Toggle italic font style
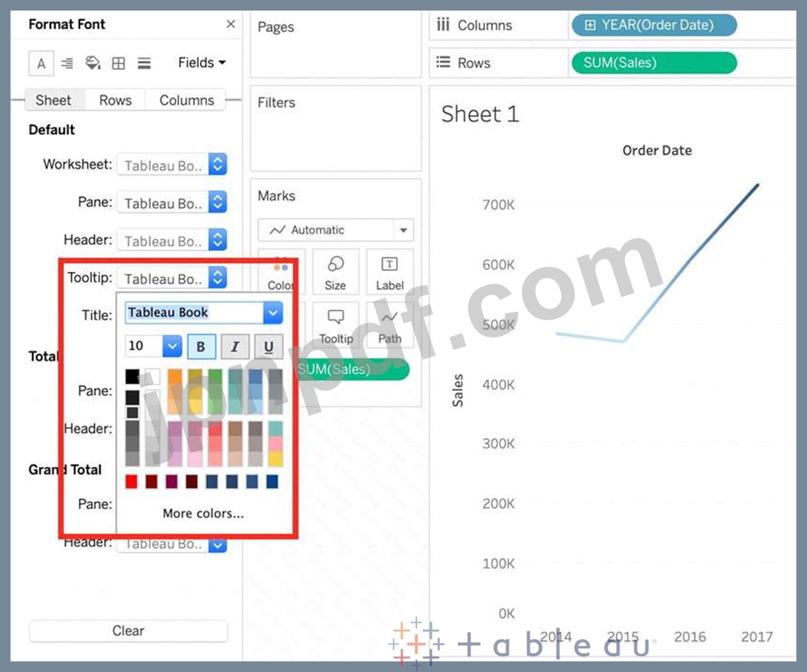Image resolution: width=807 pixels, height=672 pixels. 235,347
